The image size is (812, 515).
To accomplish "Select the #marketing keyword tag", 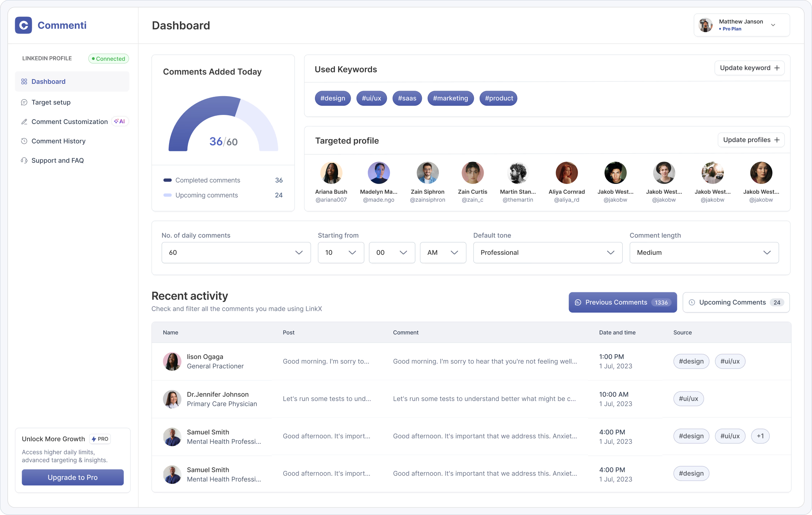I will click(450, 98).
